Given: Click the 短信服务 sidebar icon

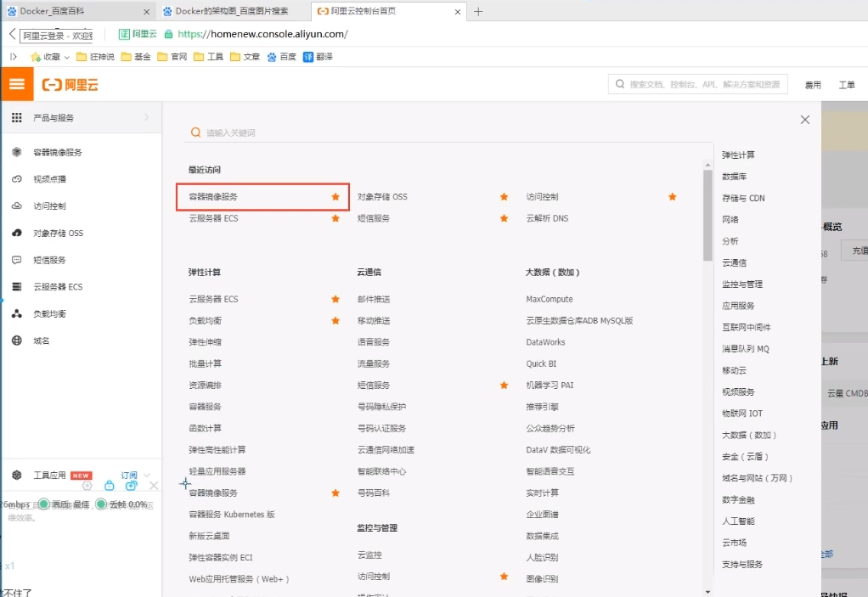Looking at the screenshot, I should 17,260.
